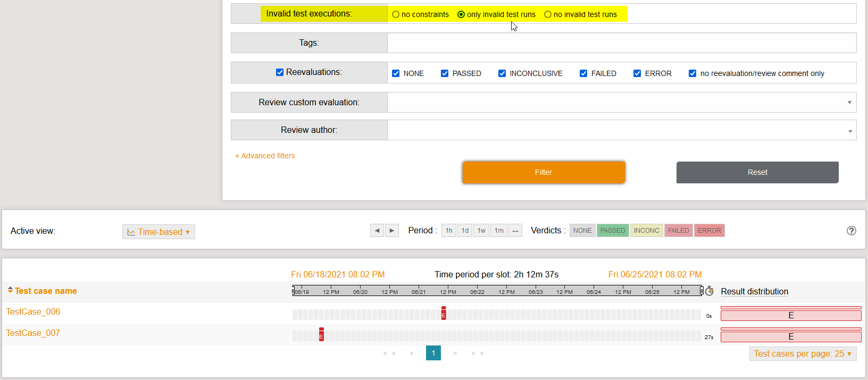Click the next period arrow button

click(392, 231)
